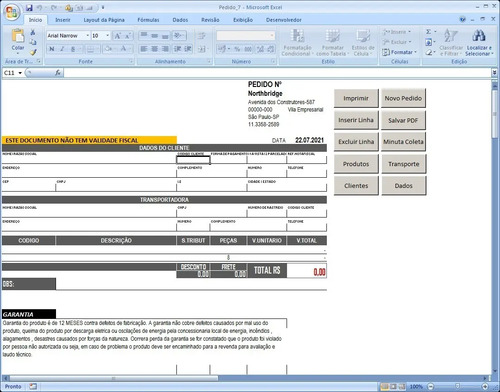This screenshot has height=392, width=500.
Task: Activate the Format Painter brush
Action: [33, 52]
